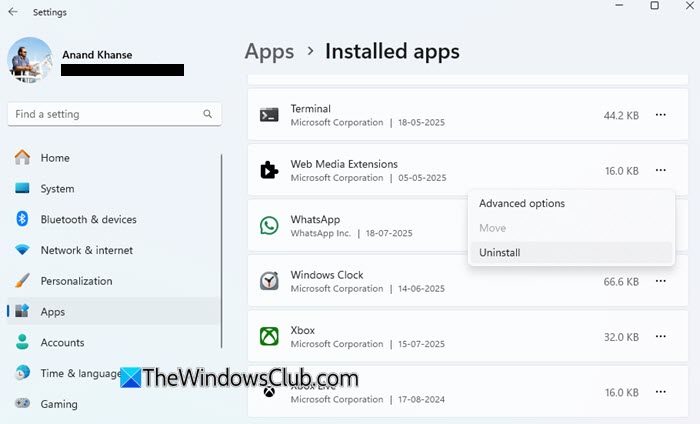700x424 pixels.
Task: Click the System monitor icon
Action: click(x=22, y=188)
